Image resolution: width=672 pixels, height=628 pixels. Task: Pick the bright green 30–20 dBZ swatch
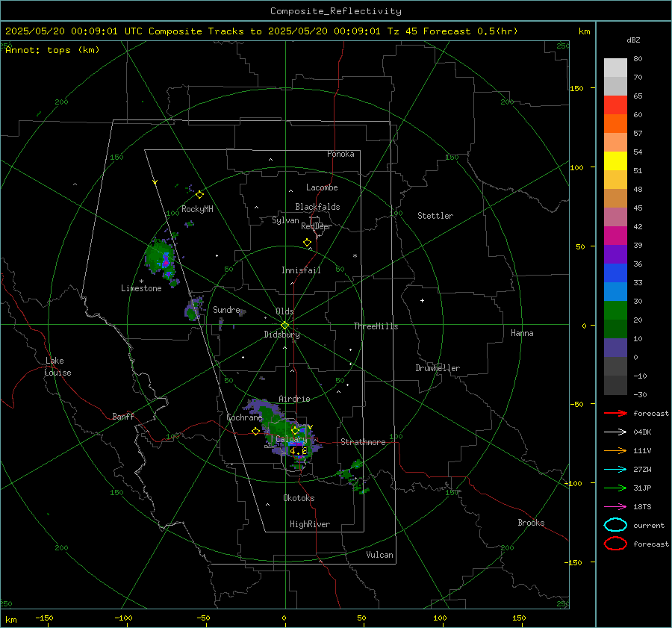pos(615,311)
